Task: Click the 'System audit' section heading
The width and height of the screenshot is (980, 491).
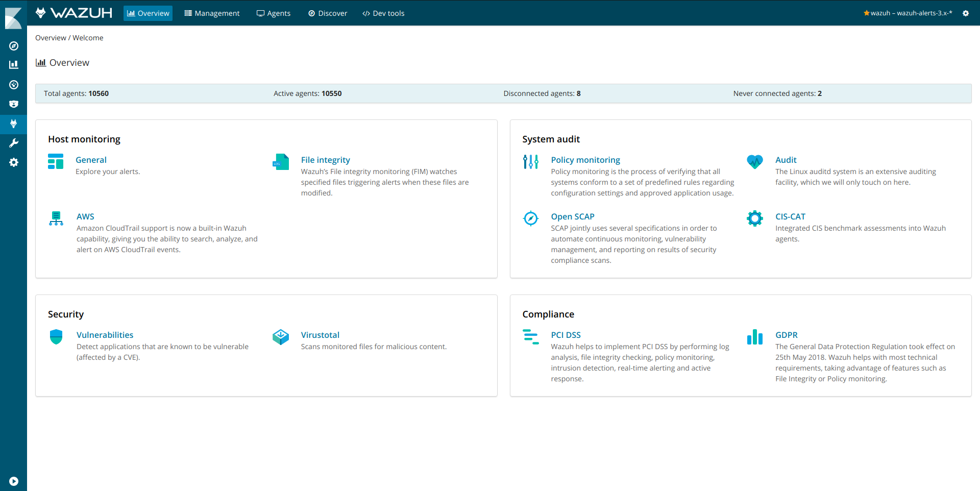Action: 551,139
